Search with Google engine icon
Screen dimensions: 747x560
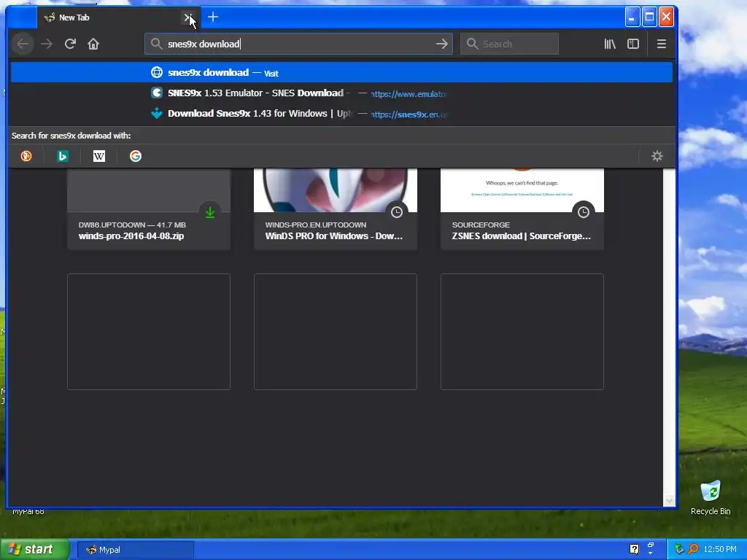pyautogui.click(x=135, y=156)
